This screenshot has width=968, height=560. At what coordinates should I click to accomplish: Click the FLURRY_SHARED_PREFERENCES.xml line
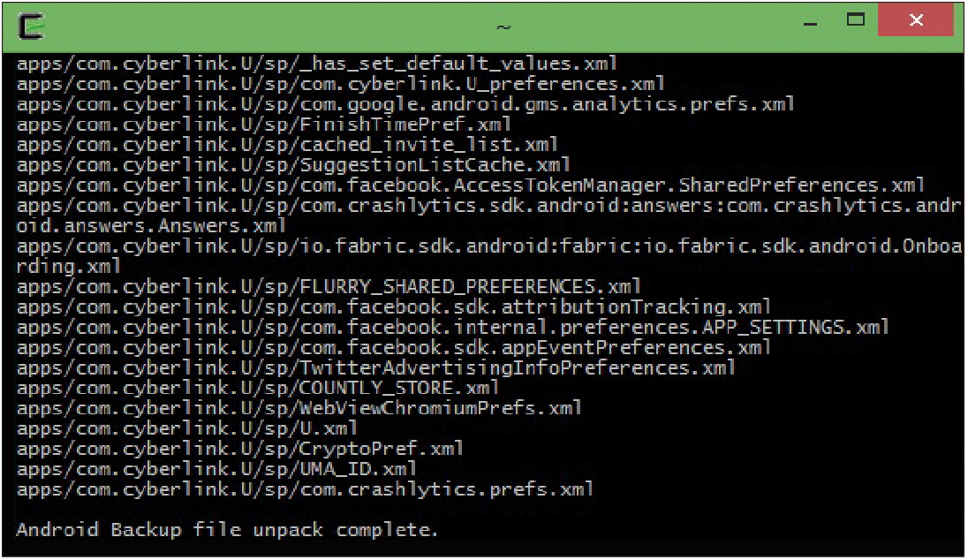coord(329,287)
